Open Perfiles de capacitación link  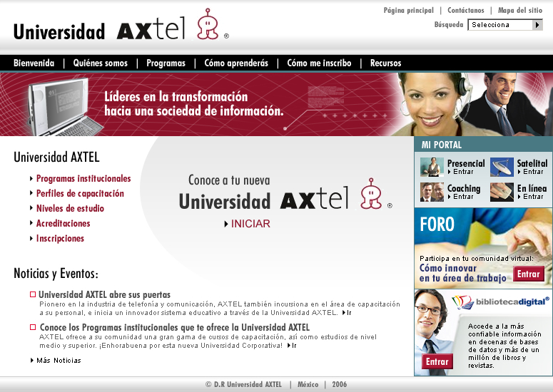pos(80,193)
